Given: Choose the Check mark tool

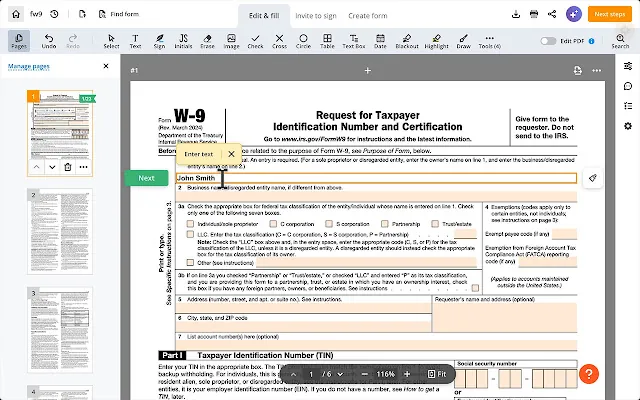Looking at the screenshot, I should point(255,41).
